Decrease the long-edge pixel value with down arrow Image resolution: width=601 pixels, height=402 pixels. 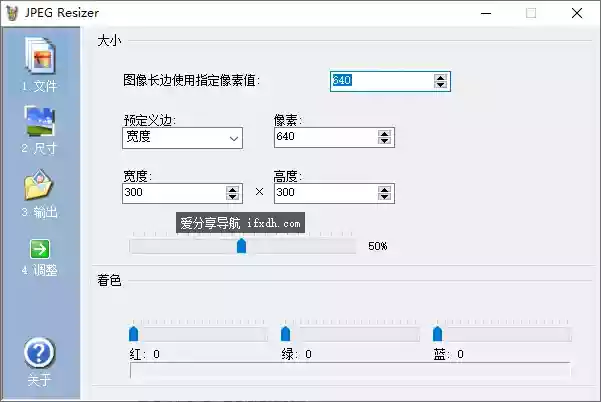tap(440, 85)
